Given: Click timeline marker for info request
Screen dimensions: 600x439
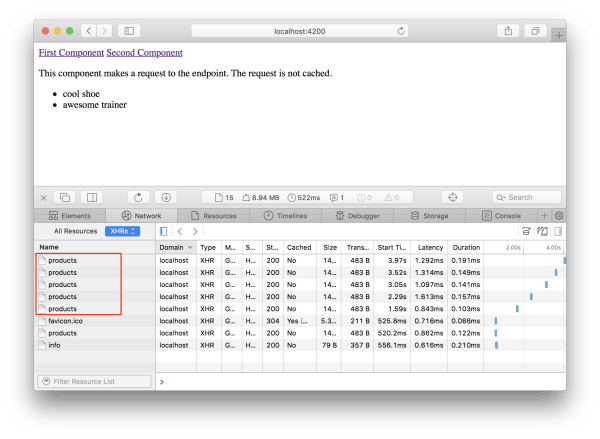Looking at the screenshot, I should [x=496, y=345].
